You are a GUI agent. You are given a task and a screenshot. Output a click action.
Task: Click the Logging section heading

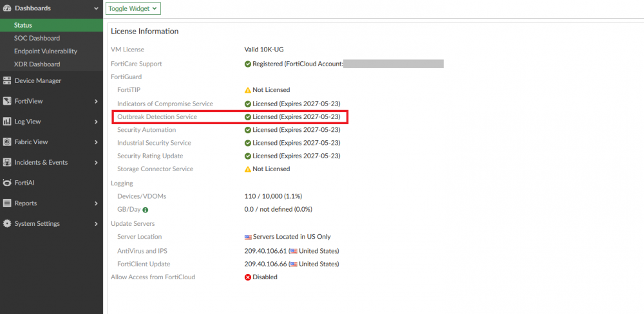coord(122,183)
